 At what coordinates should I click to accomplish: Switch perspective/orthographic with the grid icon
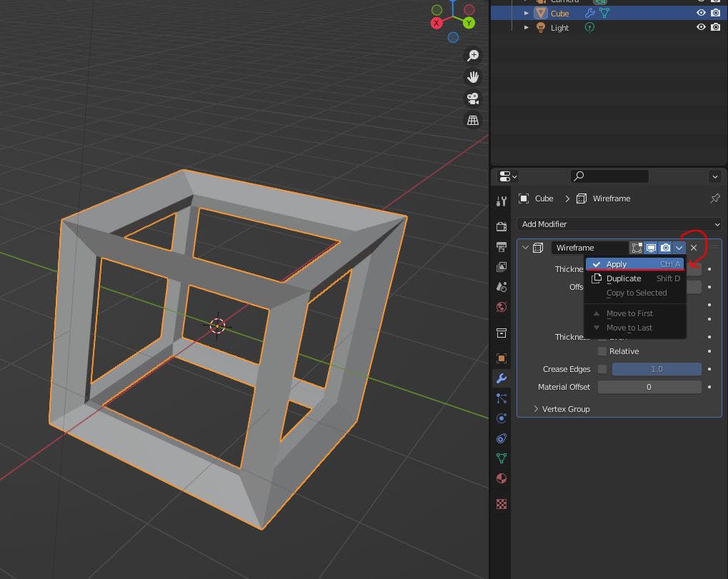click(x=472, y=121)
